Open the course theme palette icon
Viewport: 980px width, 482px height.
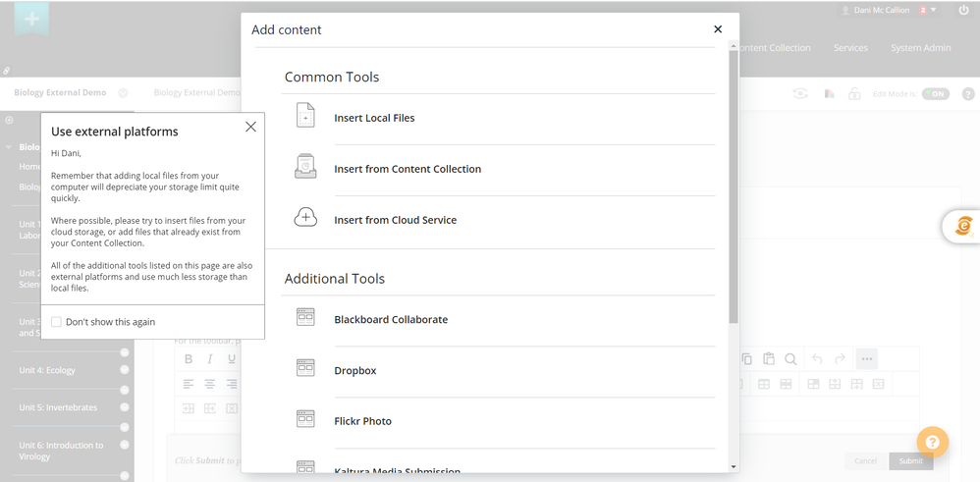pyautogui.click(x=830, y=94)
